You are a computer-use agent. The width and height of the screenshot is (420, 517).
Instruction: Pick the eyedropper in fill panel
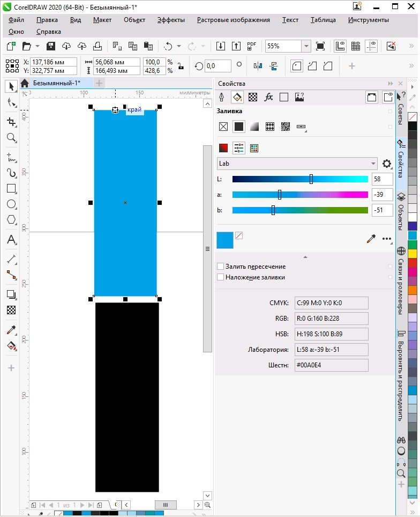371,239
